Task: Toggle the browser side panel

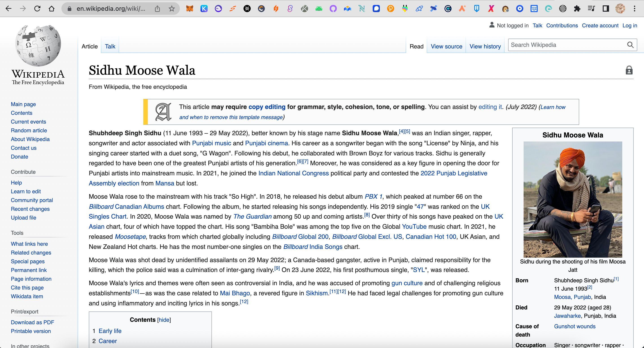Action: click(x=606, y=9)
